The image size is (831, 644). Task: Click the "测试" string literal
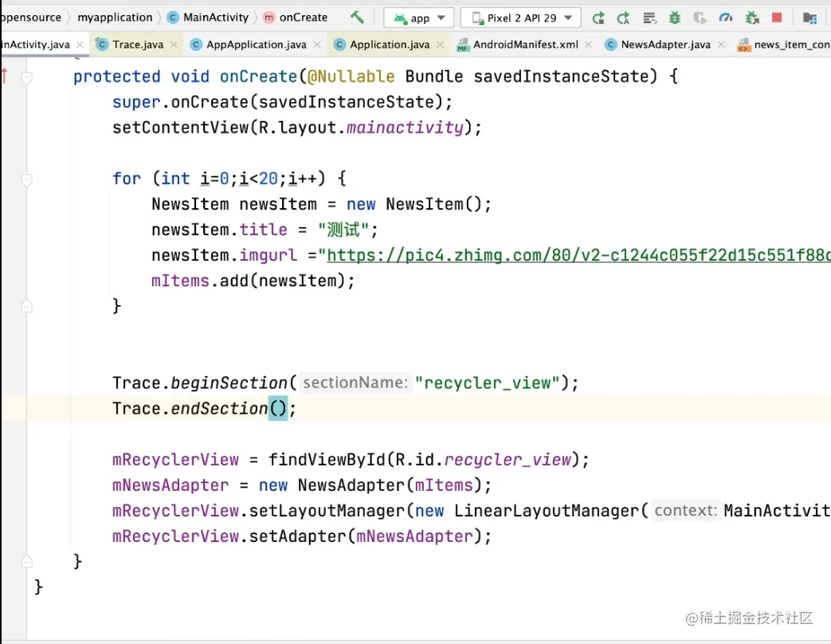click(x=343, y=230)
